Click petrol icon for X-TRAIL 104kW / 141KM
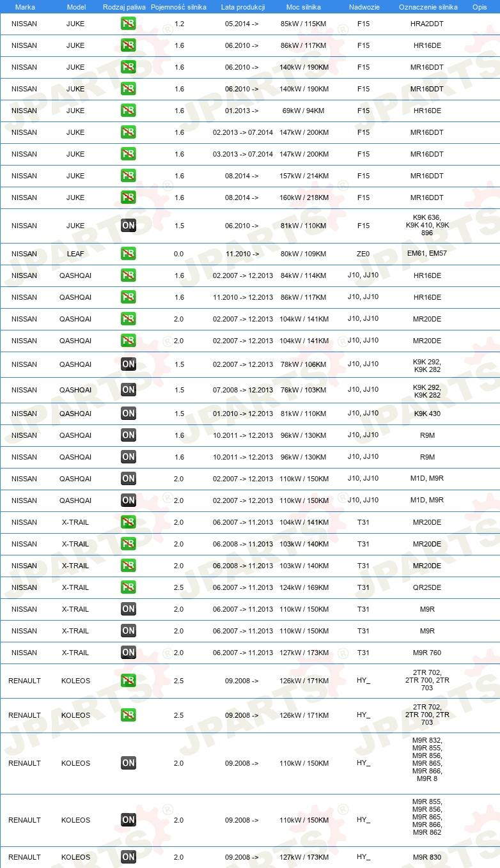 click(x=129, y=522)
